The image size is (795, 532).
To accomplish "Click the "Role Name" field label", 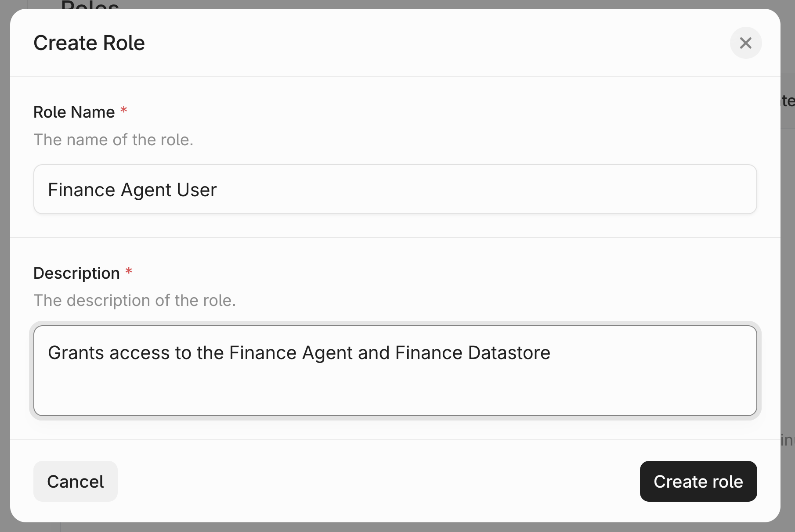I will (74, 112).
